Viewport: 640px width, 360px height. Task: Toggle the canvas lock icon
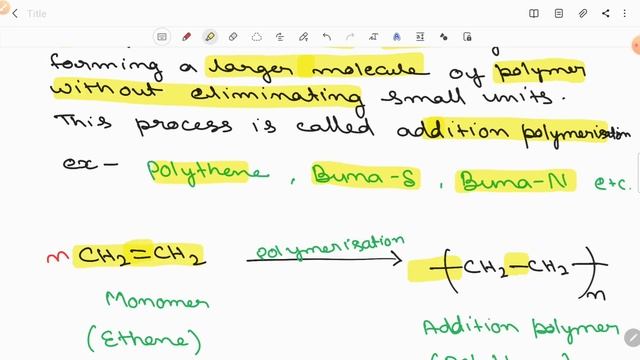coord(467,37)
